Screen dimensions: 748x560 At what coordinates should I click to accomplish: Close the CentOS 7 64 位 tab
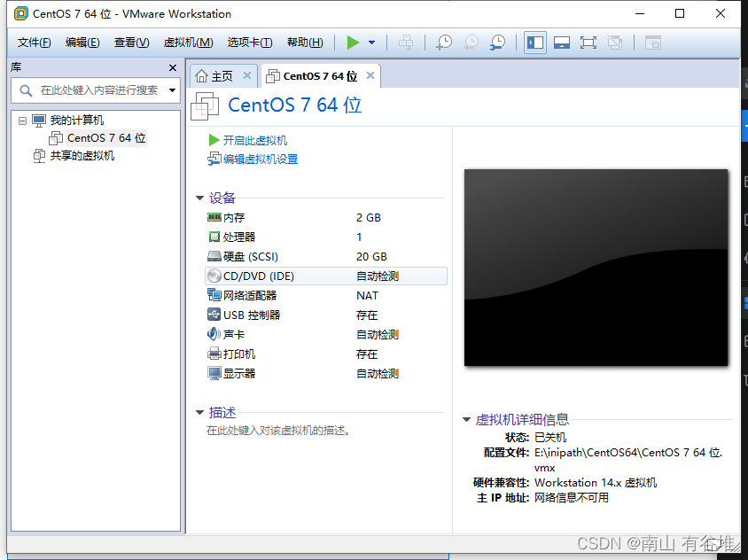tap(370, 75)
